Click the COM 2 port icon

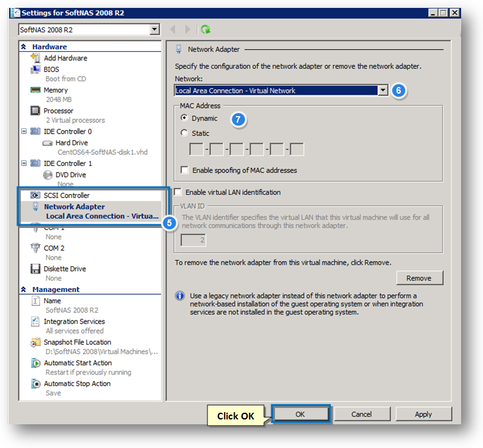pyautogui.click(x=35, y=247)
